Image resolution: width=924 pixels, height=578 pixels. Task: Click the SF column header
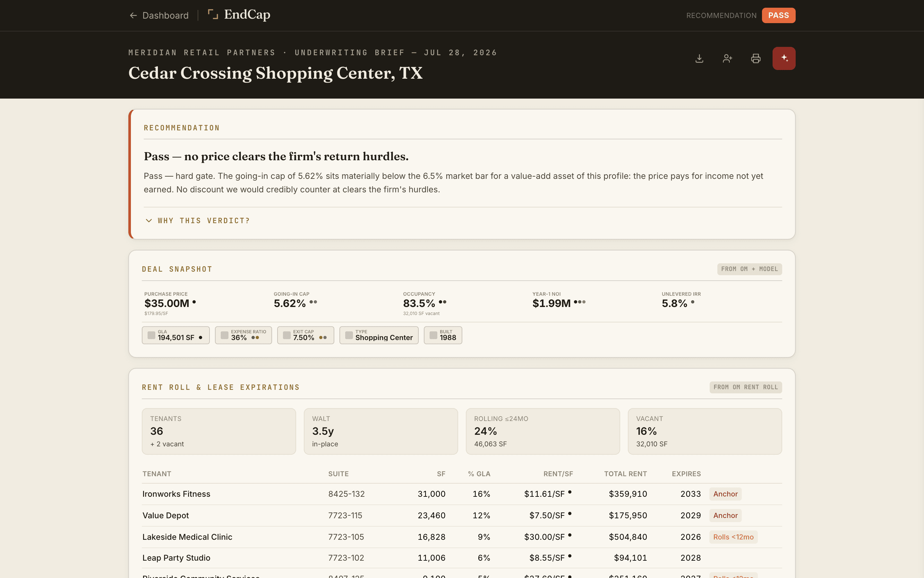click(x=441, y=474)
